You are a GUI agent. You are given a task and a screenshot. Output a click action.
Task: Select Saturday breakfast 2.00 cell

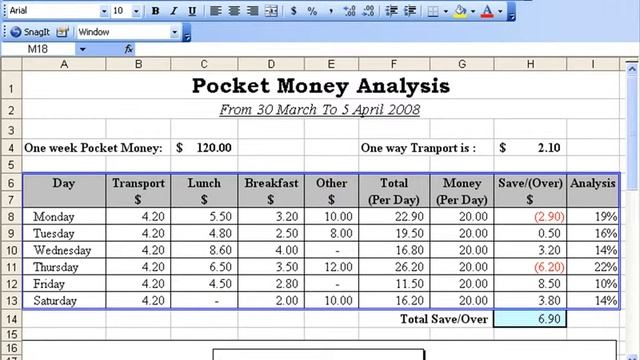(271, 300)
